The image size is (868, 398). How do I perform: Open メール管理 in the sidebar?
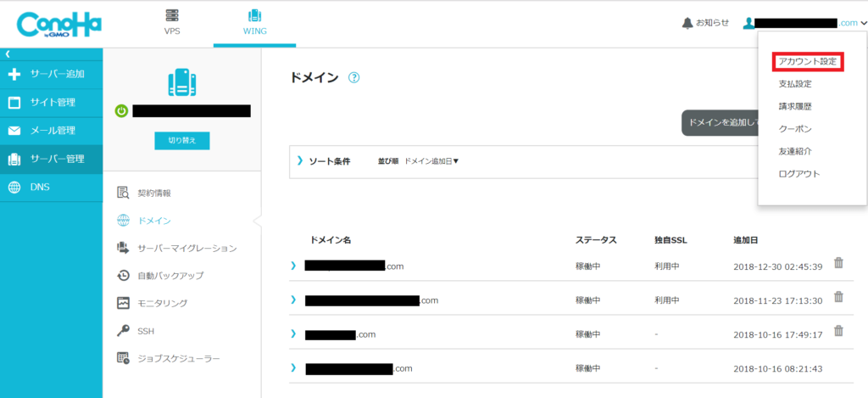[x=51, y=131]
